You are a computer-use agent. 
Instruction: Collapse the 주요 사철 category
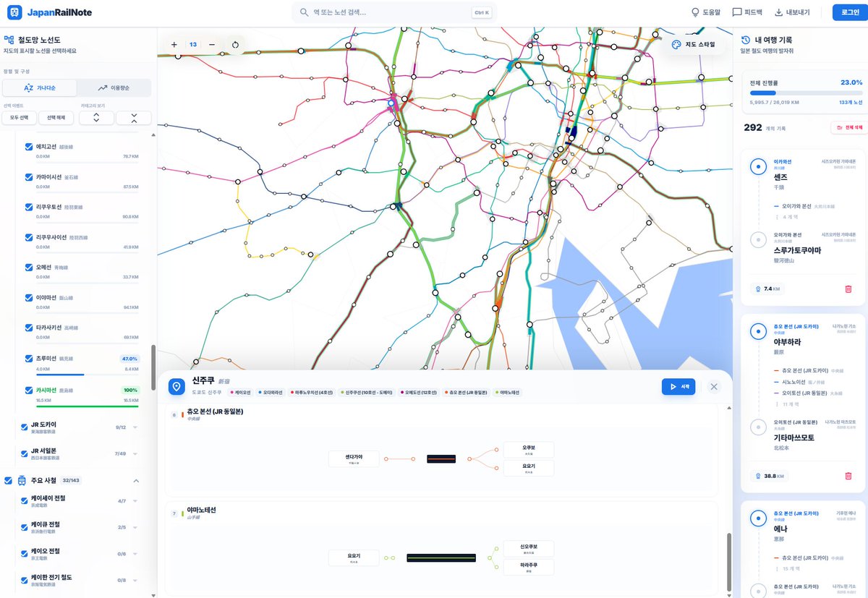point(135,481)
